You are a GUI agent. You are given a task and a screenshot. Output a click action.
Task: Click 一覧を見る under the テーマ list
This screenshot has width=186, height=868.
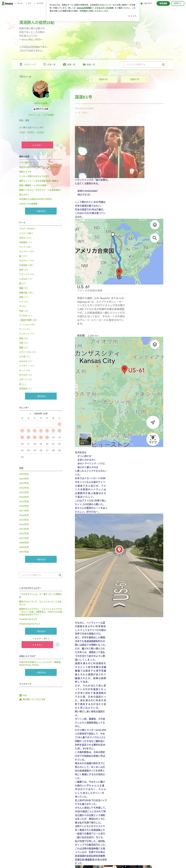41,396
